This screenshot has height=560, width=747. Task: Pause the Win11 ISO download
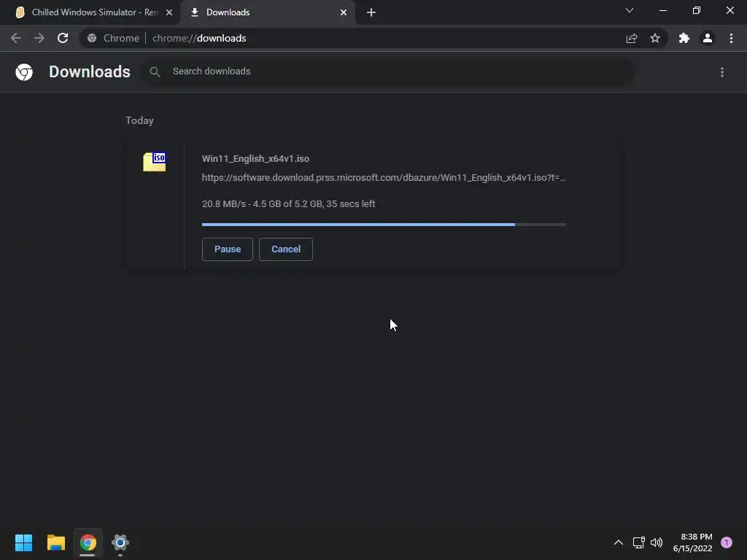[x=228, y=249]
